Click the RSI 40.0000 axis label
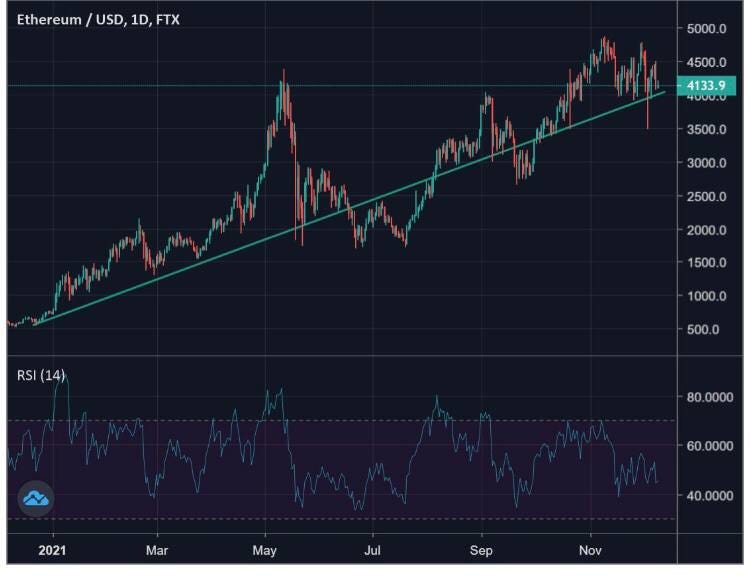 point(710,496)
